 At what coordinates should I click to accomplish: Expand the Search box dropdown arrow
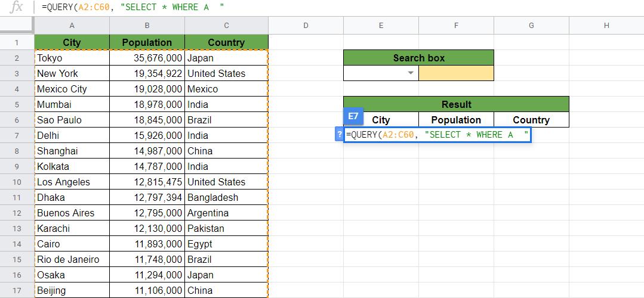(411, 73)
